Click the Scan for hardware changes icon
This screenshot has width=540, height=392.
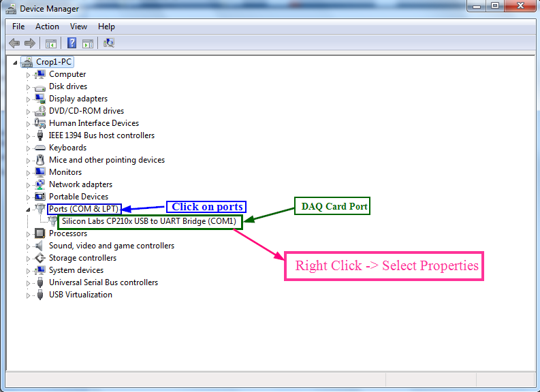pos(108,44)
